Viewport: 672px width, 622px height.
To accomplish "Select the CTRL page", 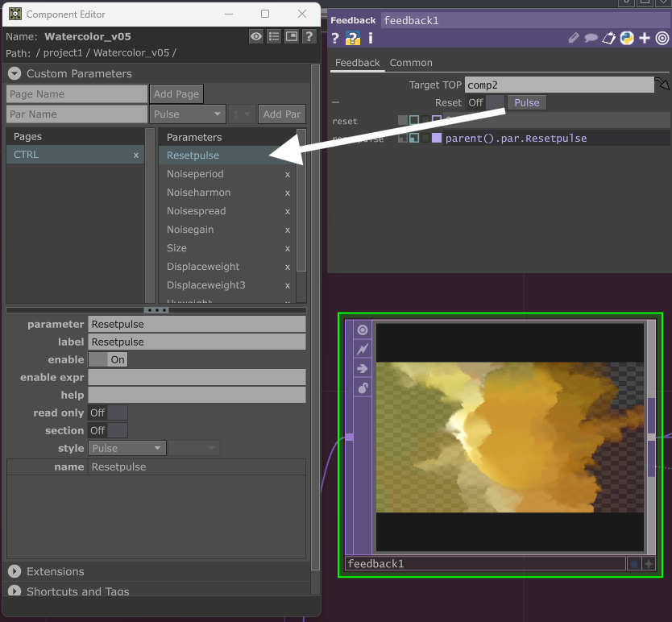I will coord(76,155).
